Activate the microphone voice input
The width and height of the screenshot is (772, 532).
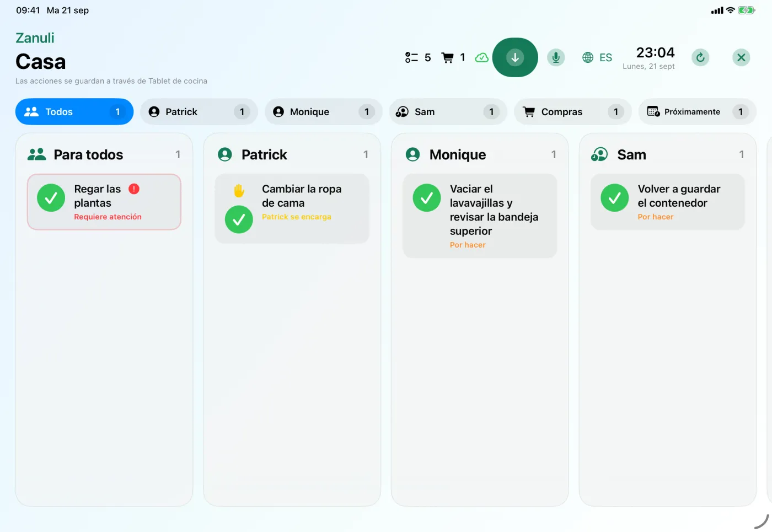pos(556,57)
